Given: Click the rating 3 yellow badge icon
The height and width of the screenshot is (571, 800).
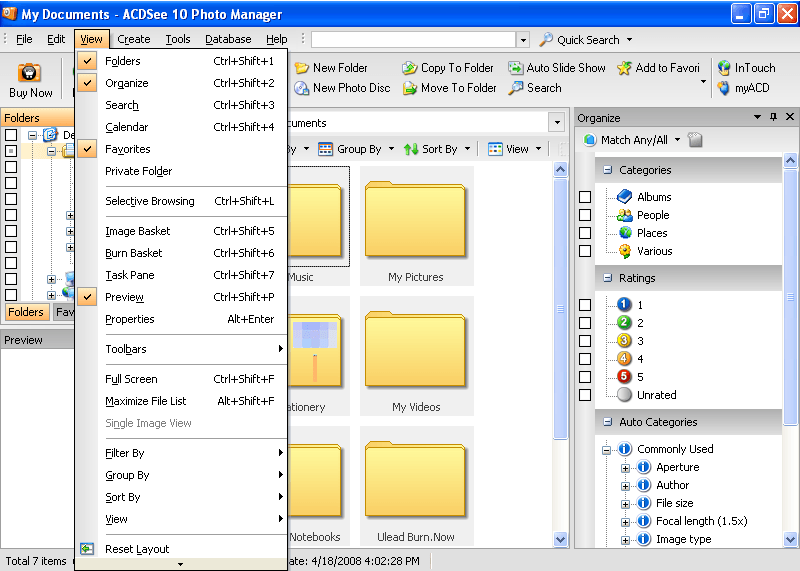Looking at the screenshot, I should 624,340.
